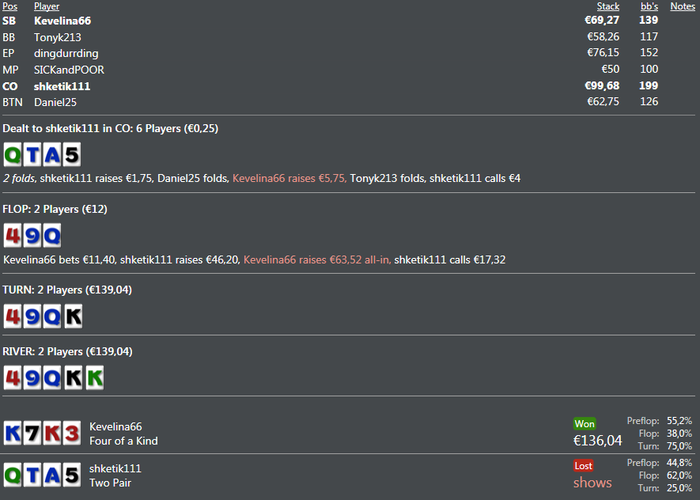
Task: Sort by the Stack column header
Action: tap(607, 6)
